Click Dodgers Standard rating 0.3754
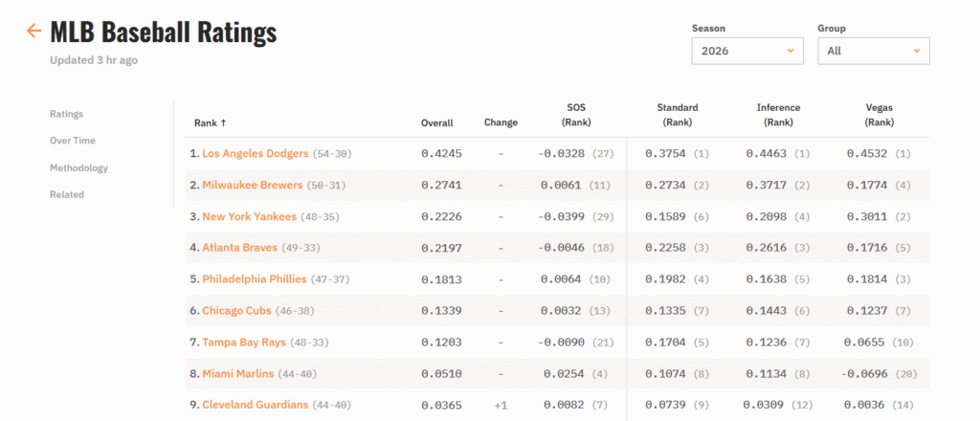This screenshot has height=421, width=980. click(665, 154)
